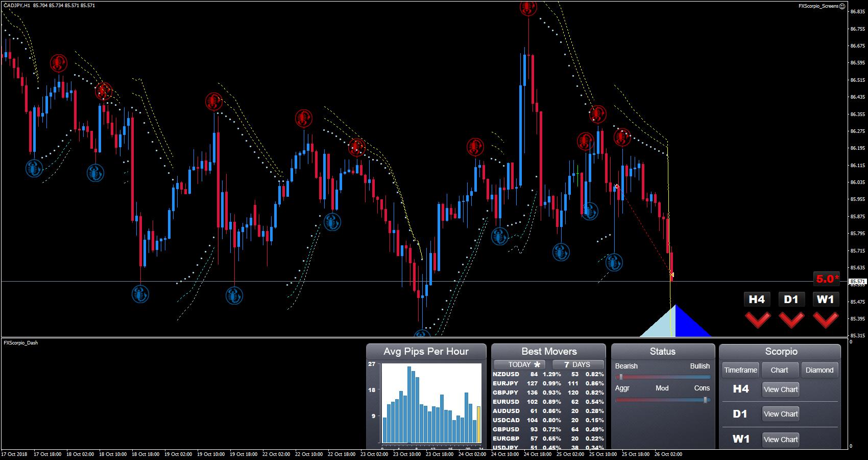Switch Best Movers to TODAY
Viewport: 868px width, 460px height.
pos(520,364)
